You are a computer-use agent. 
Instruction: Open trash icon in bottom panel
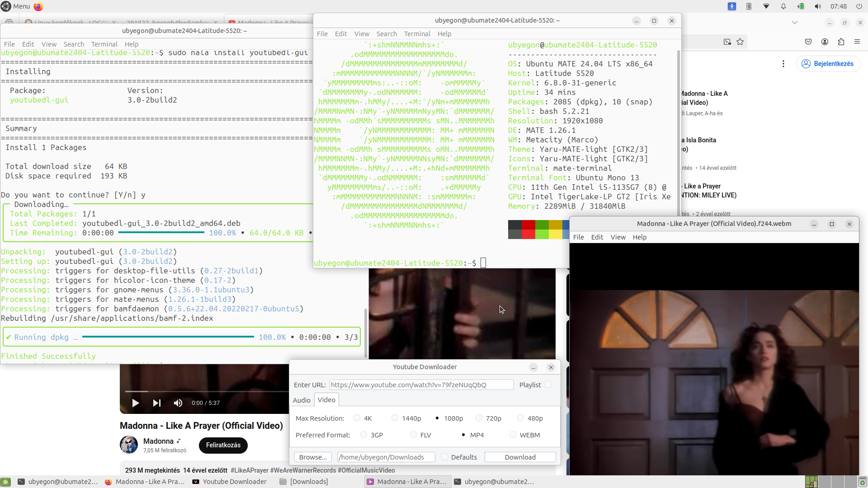point(862,482)
